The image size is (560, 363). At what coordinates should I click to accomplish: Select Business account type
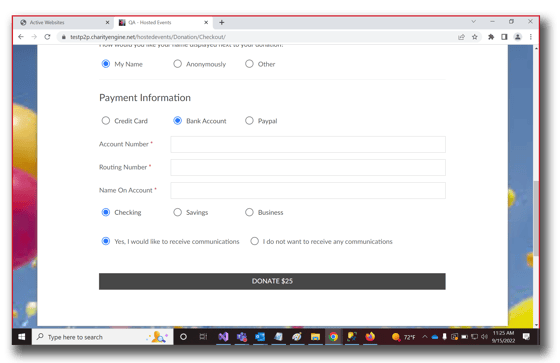click(249, 212)
